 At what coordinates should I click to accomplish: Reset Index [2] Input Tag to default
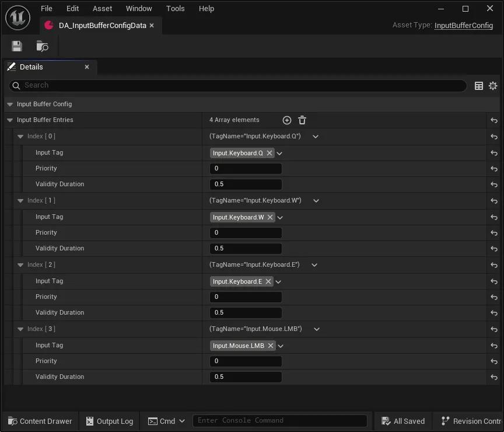(x=494, y=281)
